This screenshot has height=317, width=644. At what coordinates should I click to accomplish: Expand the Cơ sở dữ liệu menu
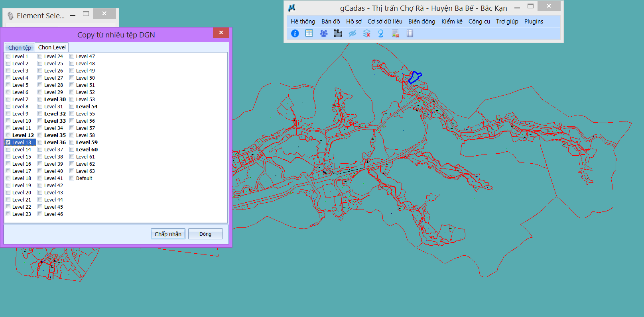click(385, 22)
